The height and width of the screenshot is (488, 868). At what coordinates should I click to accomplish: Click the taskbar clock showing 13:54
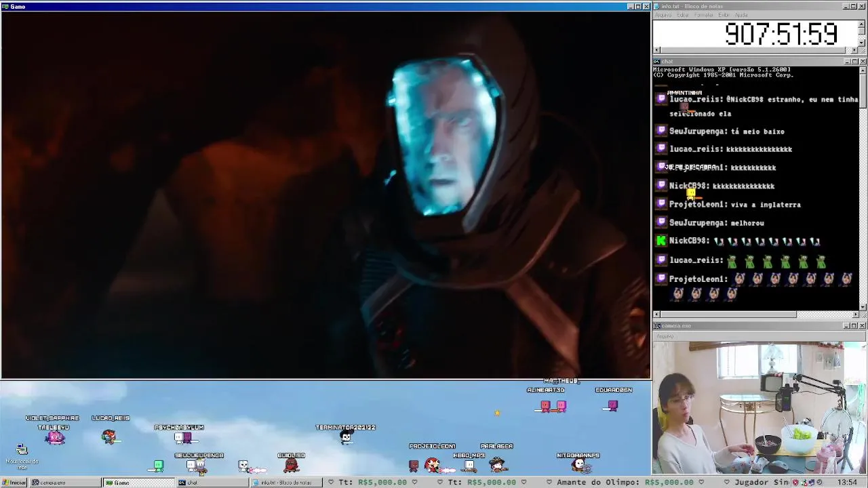[x=847, y=483]
